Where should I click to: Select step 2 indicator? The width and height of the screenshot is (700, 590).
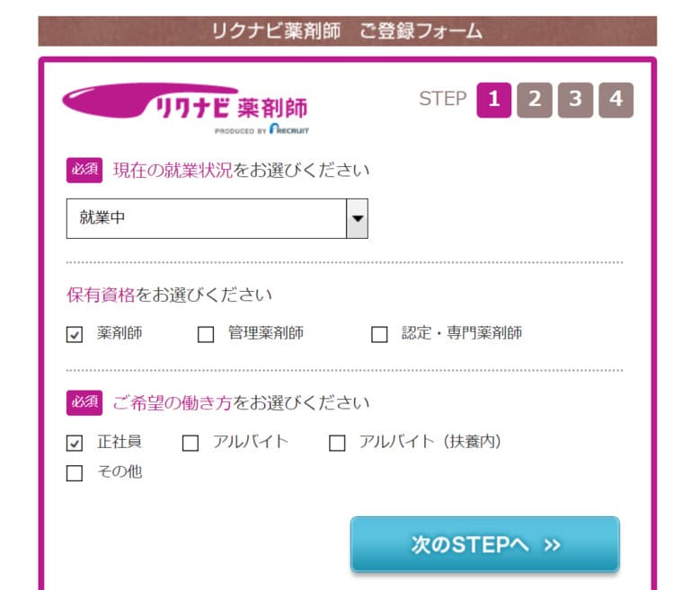pos(535,100)
